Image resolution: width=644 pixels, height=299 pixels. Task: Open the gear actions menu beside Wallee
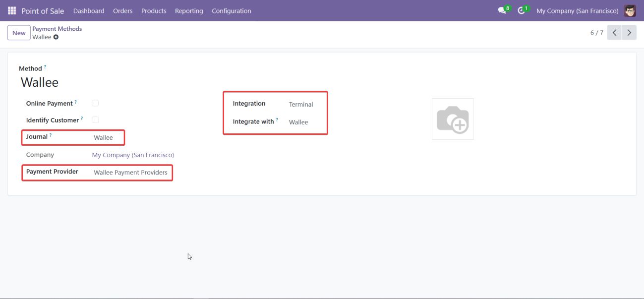pyautogui.click(x=56, y=37)
